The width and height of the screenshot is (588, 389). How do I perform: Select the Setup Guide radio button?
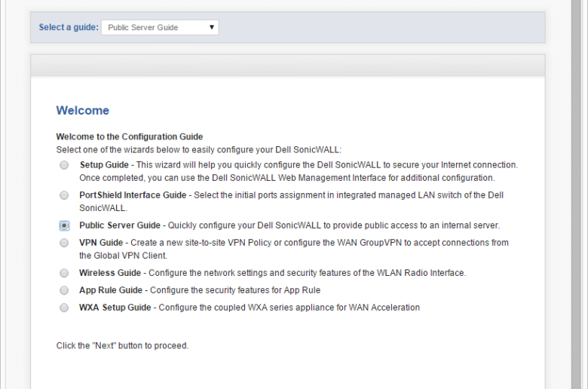64,165
